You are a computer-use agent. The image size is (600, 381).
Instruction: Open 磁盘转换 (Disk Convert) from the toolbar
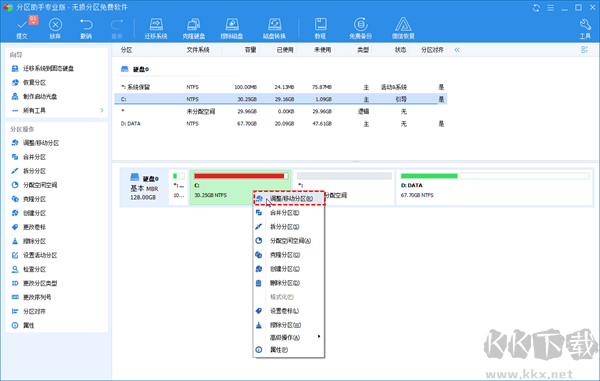[274, 28]
